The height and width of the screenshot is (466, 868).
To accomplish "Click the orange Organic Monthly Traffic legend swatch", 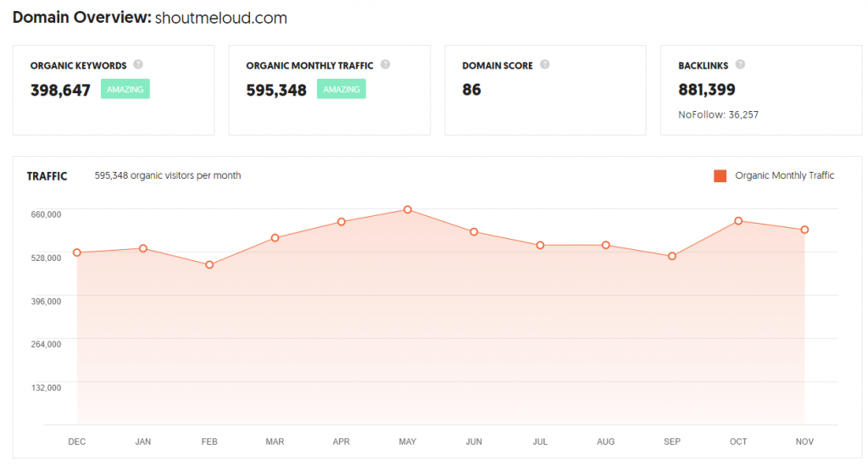I will click(x=721, y=176).
